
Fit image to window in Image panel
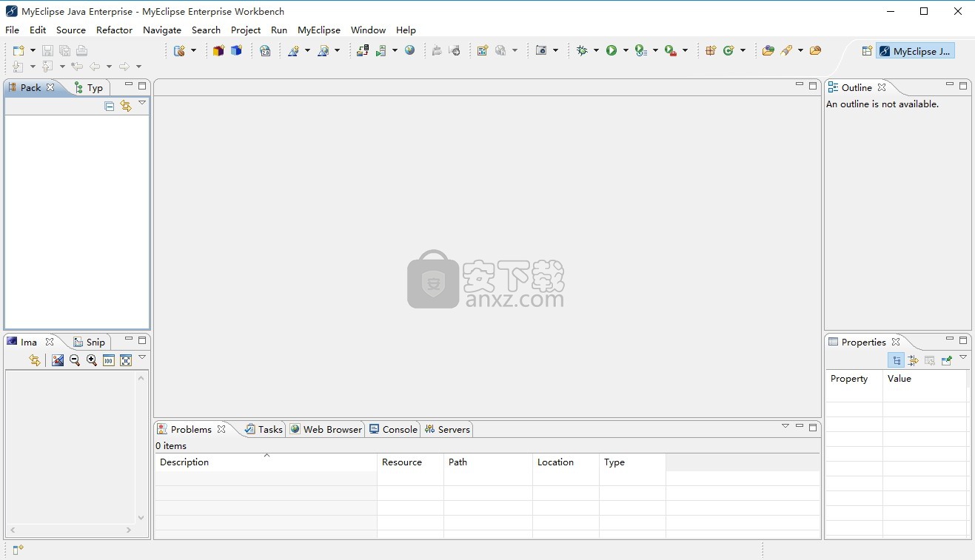126,360
